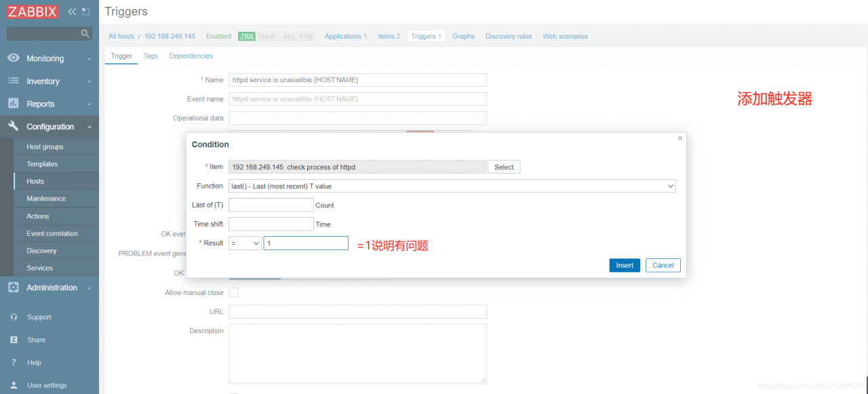The image size is (868, 394).
Task: Click the Event name input field
Action: click(x=358, y=99)
